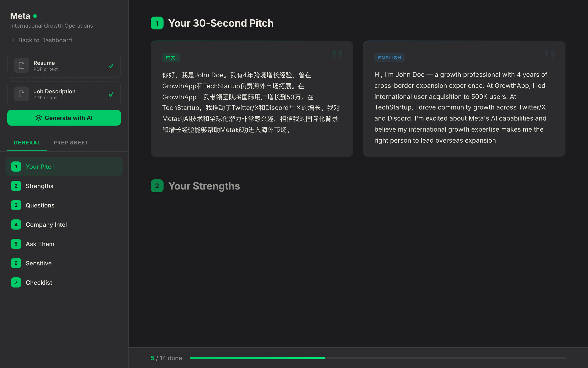Select Your Pitch in sidebar
588x368 pixels.
click(64, 167)
